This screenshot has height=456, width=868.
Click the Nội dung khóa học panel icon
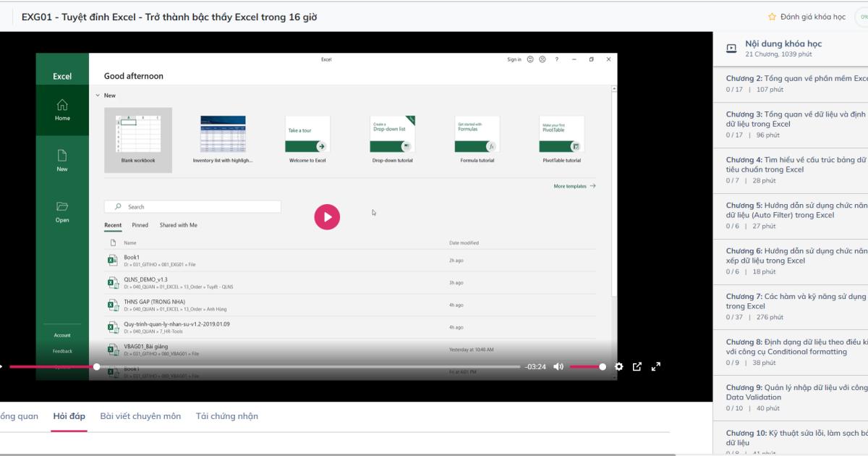click(x=731, y=48)
